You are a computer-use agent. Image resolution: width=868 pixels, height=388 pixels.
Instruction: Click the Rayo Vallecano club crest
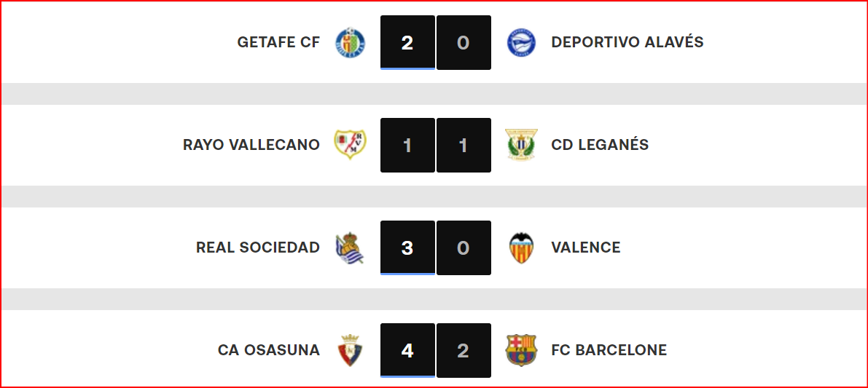pos(350,145)
